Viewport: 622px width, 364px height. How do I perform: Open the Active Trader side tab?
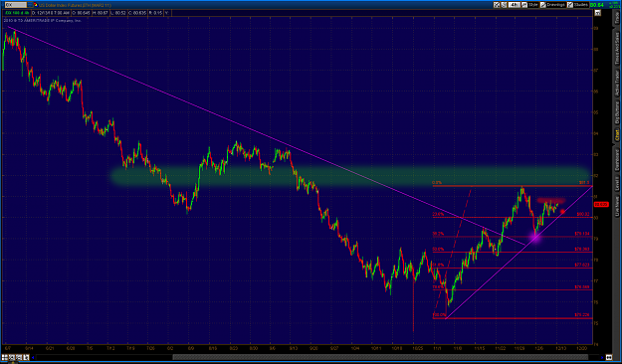click(617, 84)
